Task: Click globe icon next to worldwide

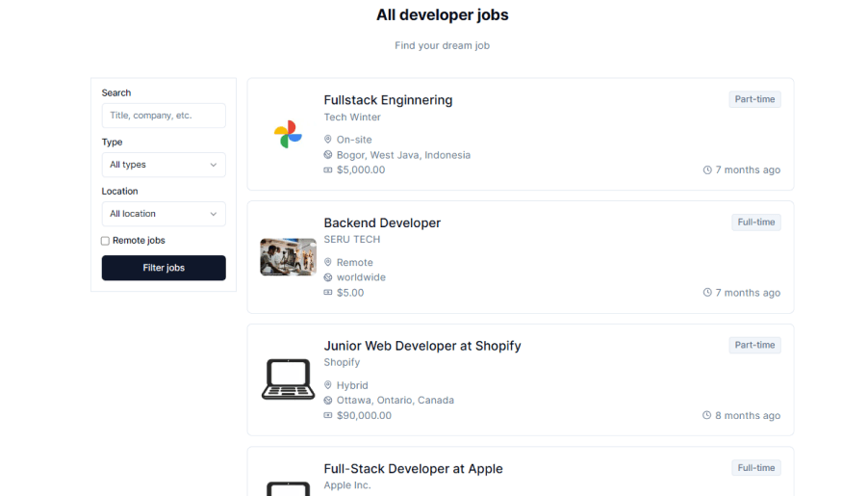Action: pos(328,277)
